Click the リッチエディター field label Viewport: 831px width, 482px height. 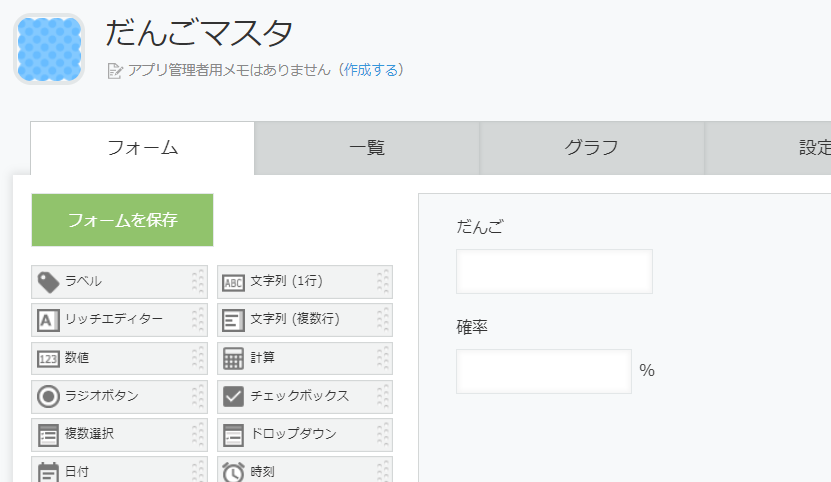click(x=114, y=319)
